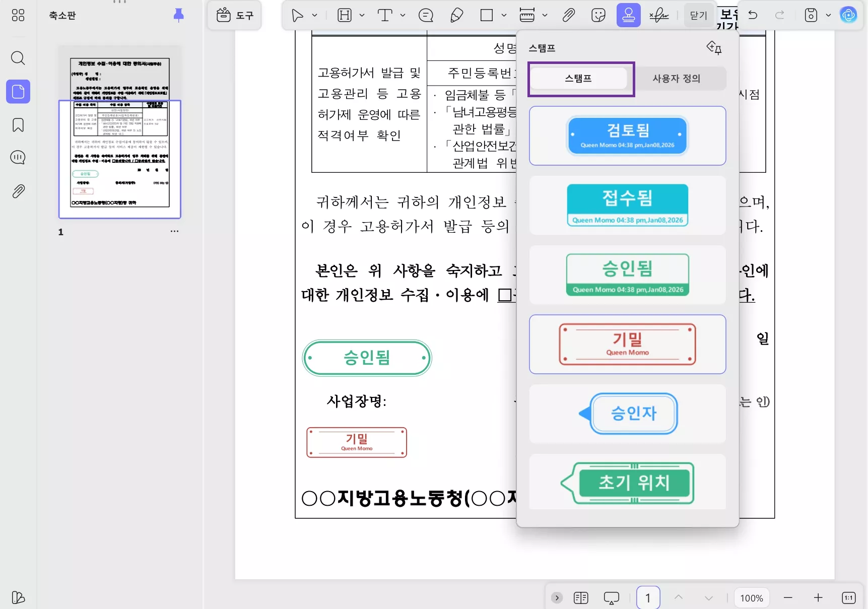This screenshot has height=609, width=868.
Task: Select the Stamp tool in the toolbar
Action: pos(628,15)
